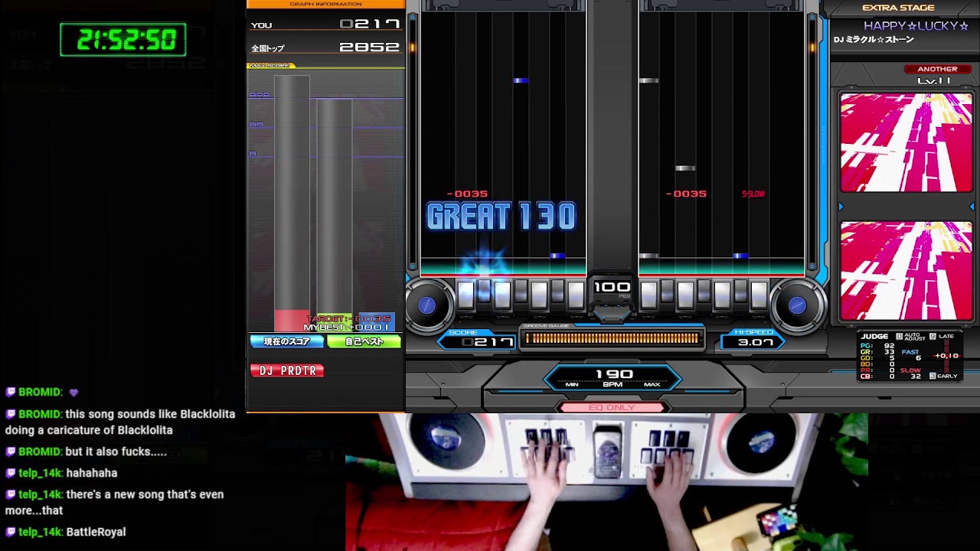The width and height of the screenshot is (980, 551).
Task: Click the SCORE 217 box under the lanes
Action: tap(478, 340)
